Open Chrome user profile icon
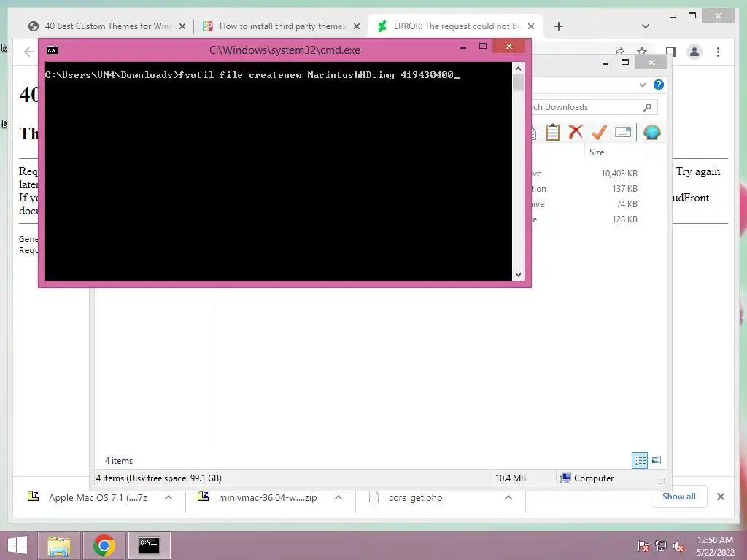747x560 pixels. click(x=694, y=52)
